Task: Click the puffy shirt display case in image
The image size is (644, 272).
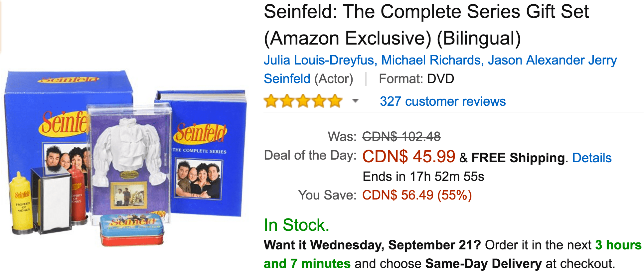Action: click(x=129, y=161)
